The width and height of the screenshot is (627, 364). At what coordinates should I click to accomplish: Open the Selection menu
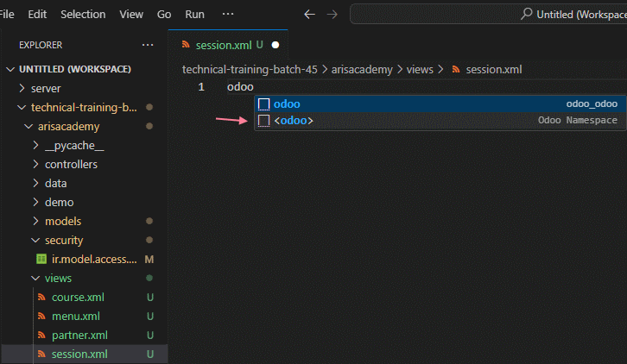83,15
